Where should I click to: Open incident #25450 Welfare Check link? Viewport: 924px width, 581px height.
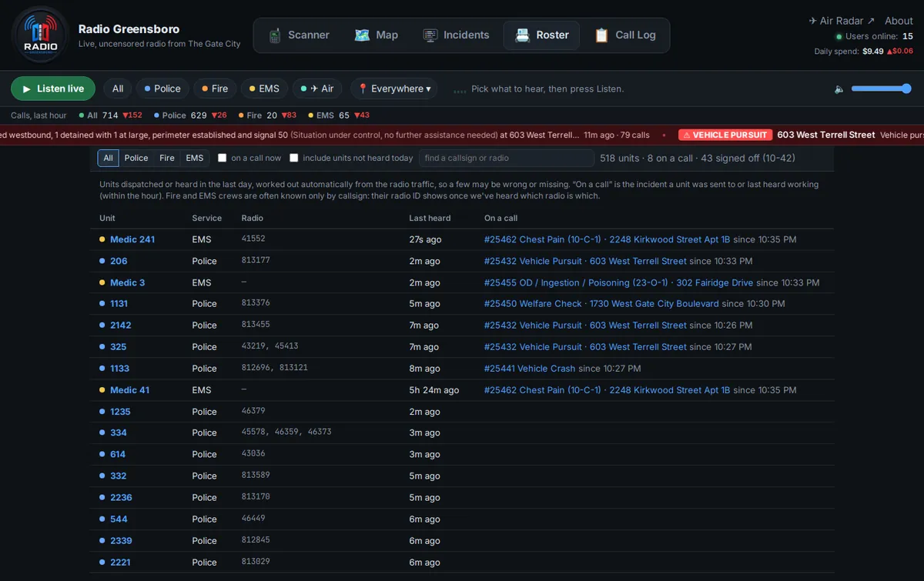tap(601, 304)
